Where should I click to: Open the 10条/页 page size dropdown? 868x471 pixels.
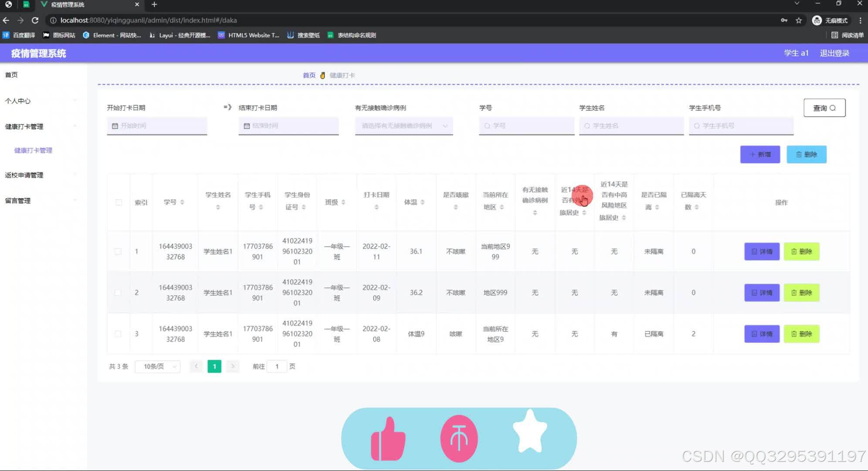click(x=158, y=366)
